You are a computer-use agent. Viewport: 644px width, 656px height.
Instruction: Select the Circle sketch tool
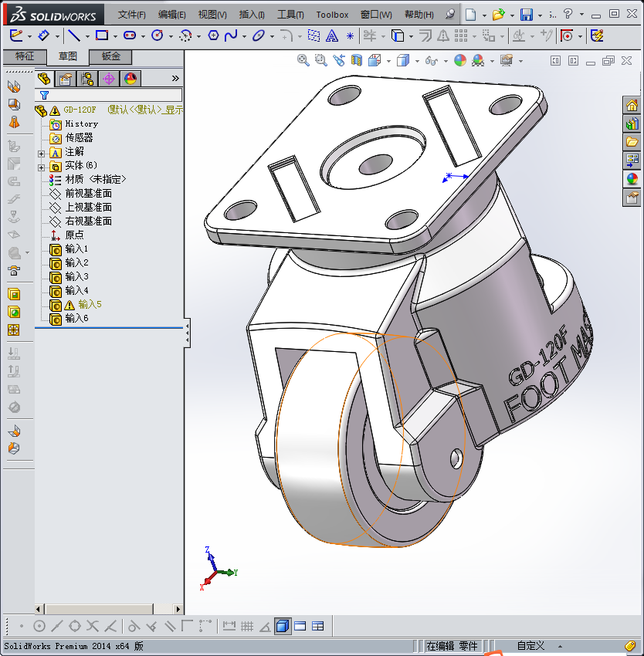pos(158,36)
